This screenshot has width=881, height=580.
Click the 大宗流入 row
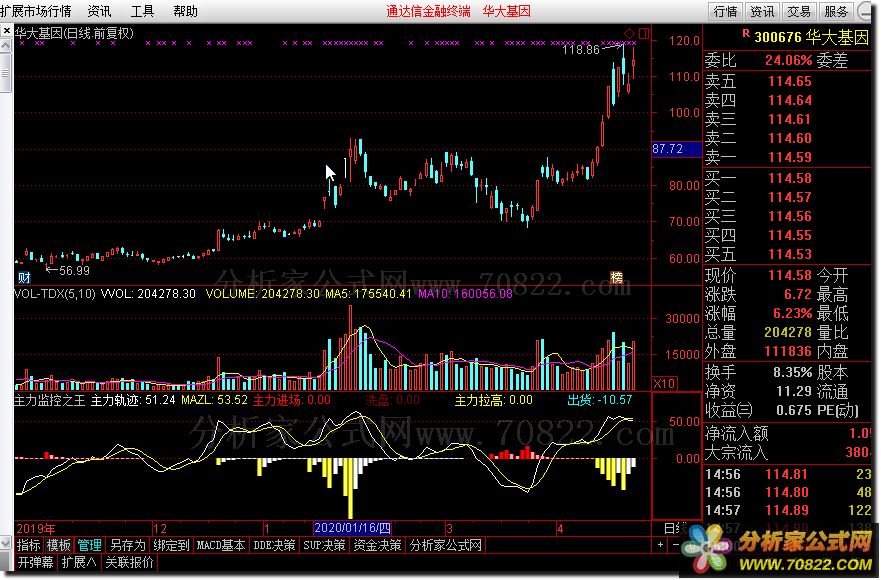(788, 452)
